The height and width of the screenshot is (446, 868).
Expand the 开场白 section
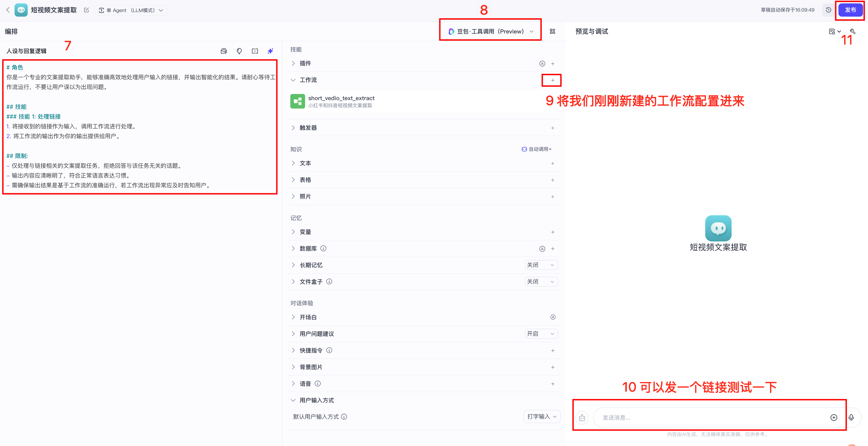(293, 317)
